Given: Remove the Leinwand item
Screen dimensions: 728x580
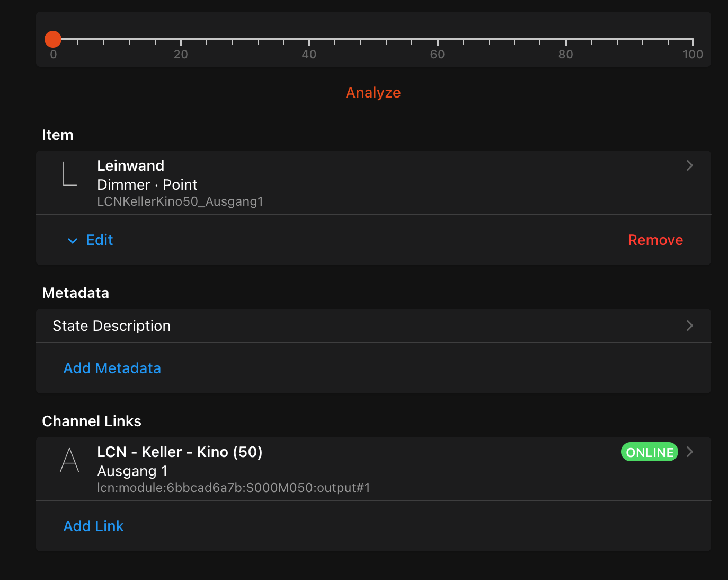Looking at the screenshot, I should [x=655, y=240].
